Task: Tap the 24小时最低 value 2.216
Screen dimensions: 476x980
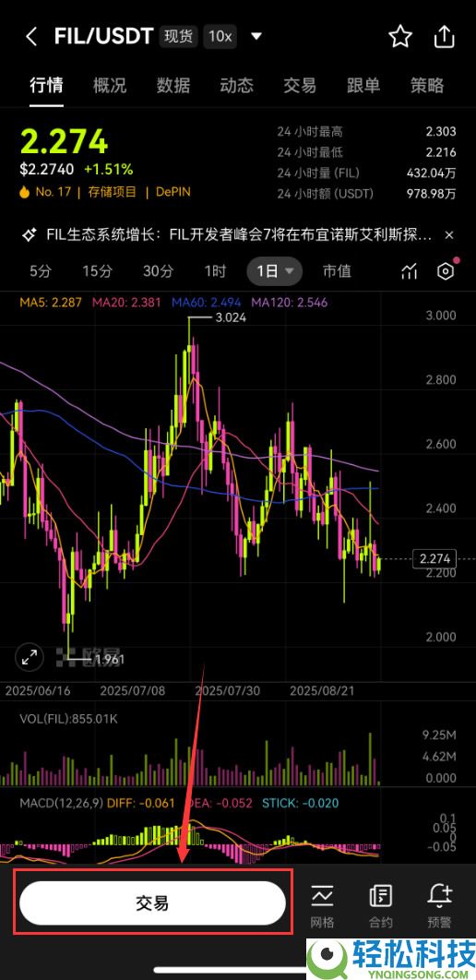Action: coord(440,152)
